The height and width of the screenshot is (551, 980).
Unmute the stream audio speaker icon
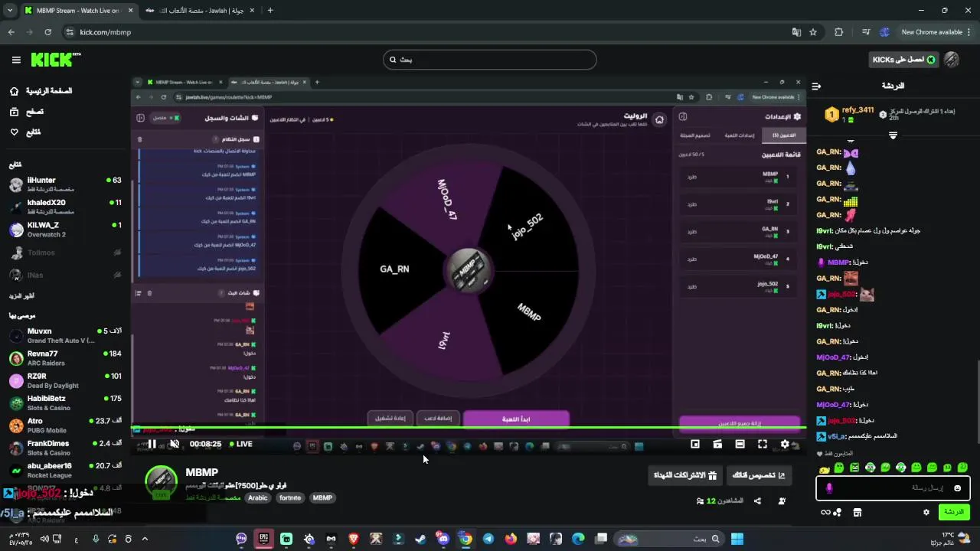pyautogui.click(x=174, y=444)
